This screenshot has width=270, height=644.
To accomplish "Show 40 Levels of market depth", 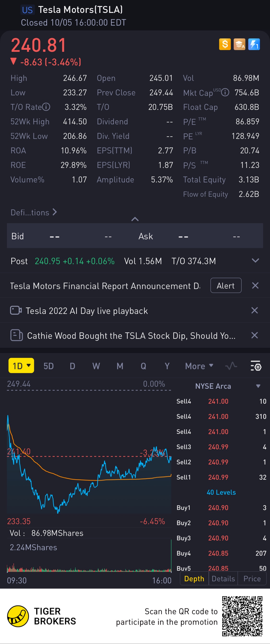I will [x=221, y=492].
